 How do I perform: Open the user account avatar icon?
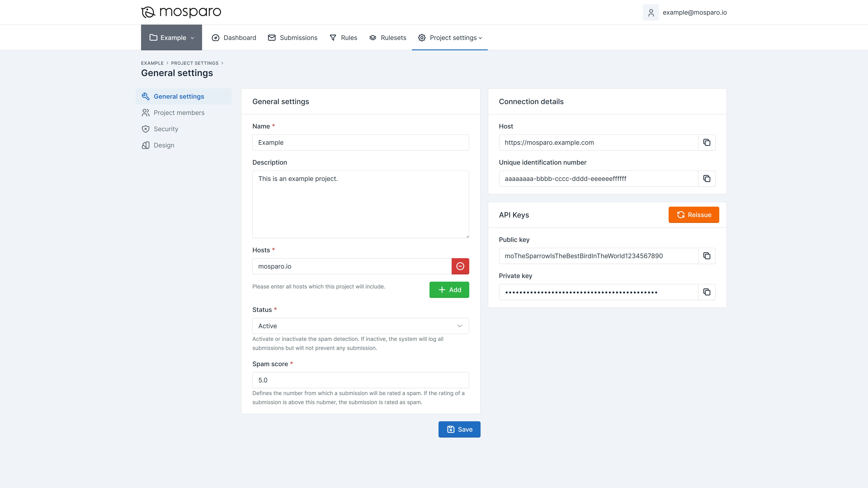pyautogui.click(x=651, y=13)
